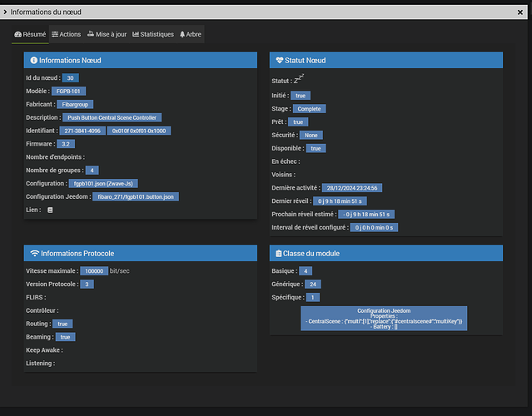Screen dimensions: 532x416
Task: Switch to the Résumé tab
Action: [30, 34]
